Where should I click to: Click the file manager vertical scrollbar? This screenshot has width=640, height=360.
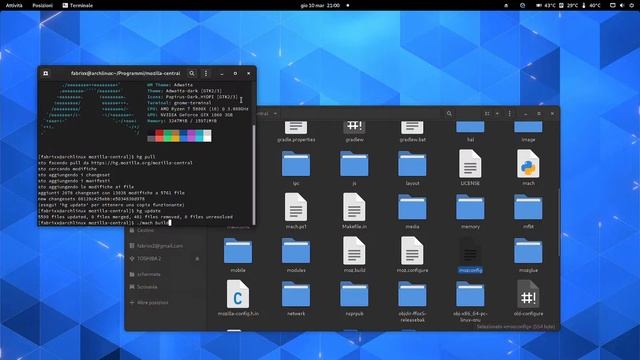[x=558, y=222]
